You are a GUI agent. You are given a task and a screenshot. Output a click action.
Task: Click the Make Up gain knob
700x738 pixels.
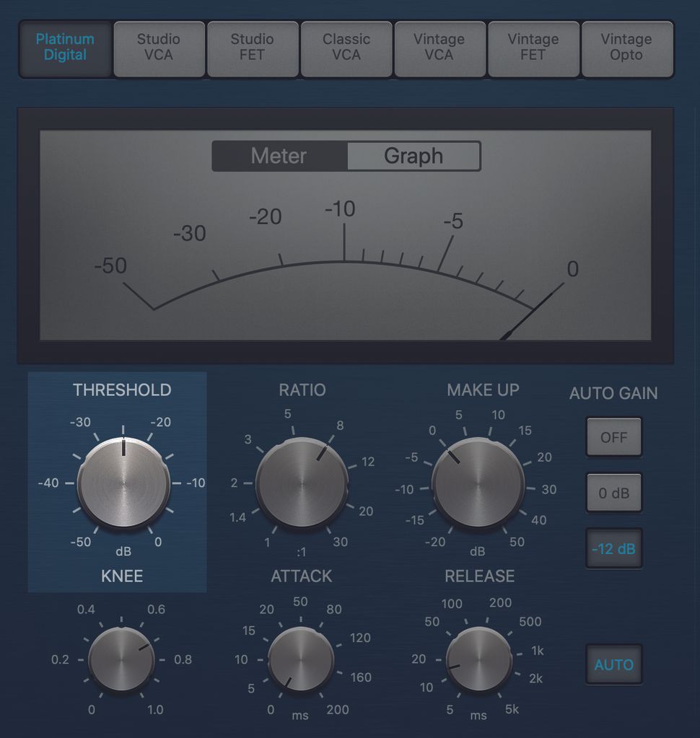tap(478, 483)
